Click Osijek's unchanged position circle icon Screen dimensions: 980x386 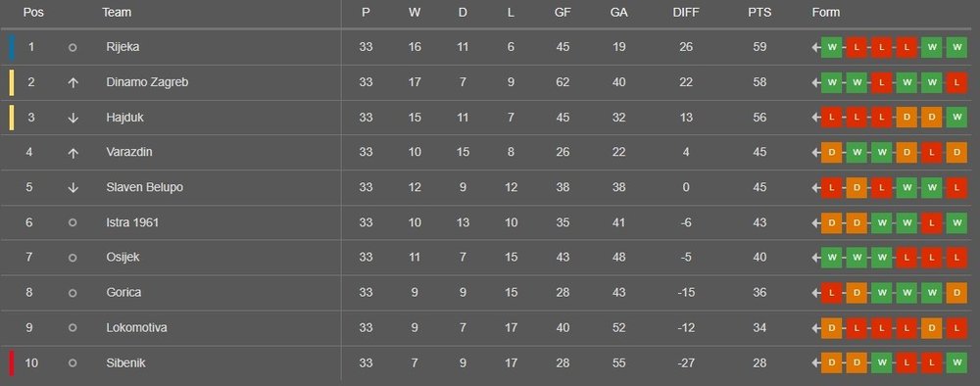point(73,258)
